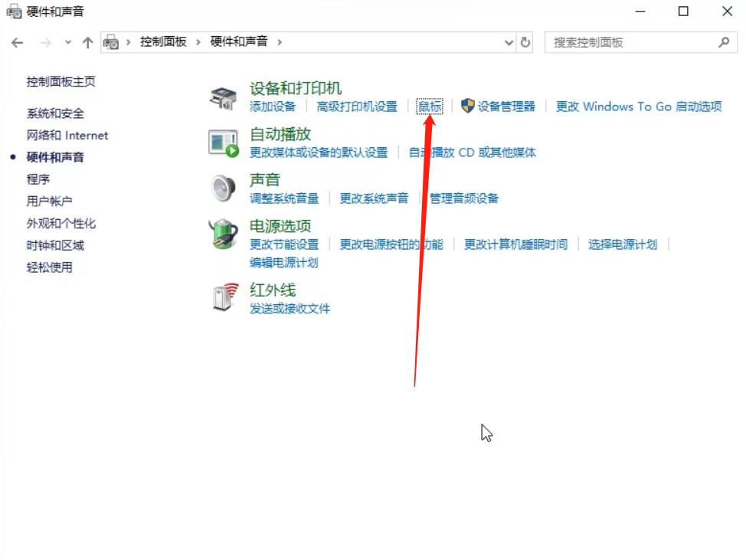Launch 设备管理器
Image resolution: width=746 pixels, height=560 pixels.
(x=506, y=106)
